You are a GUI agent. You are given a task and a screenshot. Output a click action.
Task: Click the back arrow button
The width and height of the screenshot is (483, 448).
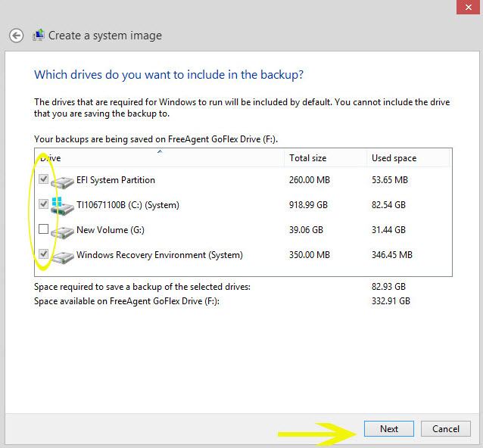click(x=16, y=36)
